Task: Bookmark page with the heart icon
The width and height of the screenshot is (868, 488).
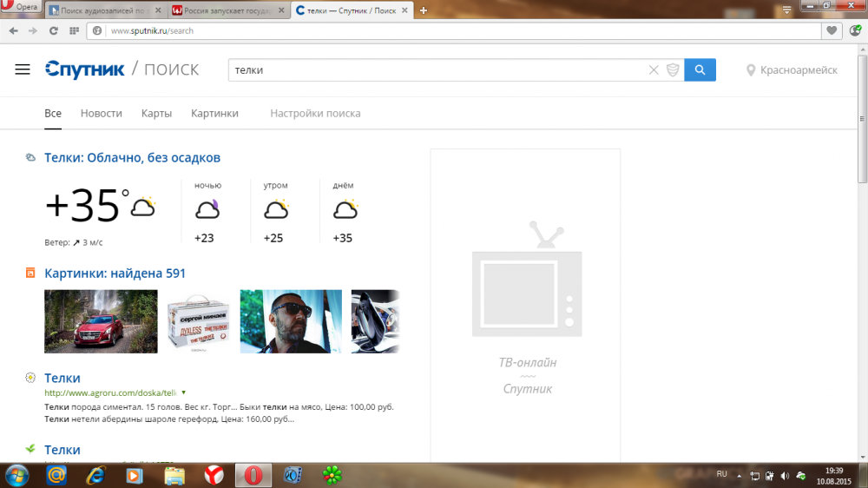Action: click(832, 30)
